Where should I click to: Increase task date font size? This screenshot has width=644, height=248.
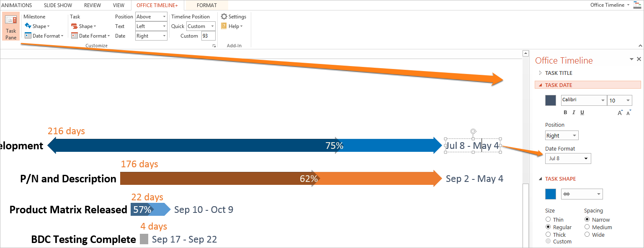tap(621, 112)
